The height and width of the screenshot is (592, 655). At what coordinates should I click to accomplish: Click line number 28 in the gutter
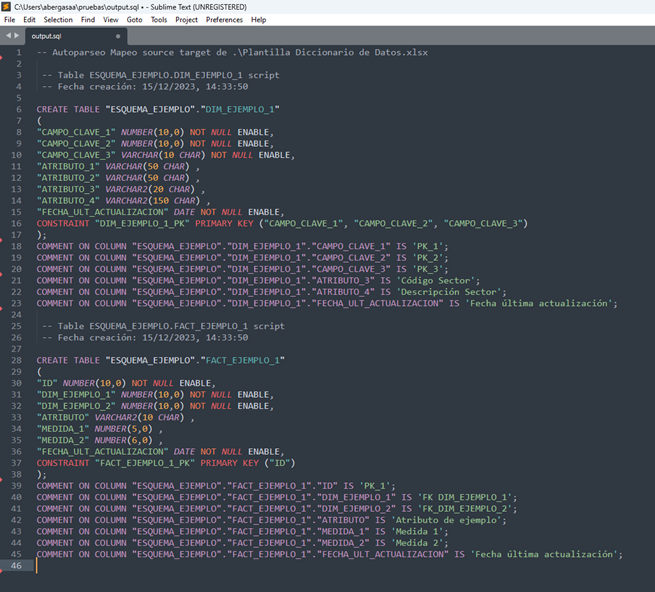pyautogui.click(x=16, y=361)
